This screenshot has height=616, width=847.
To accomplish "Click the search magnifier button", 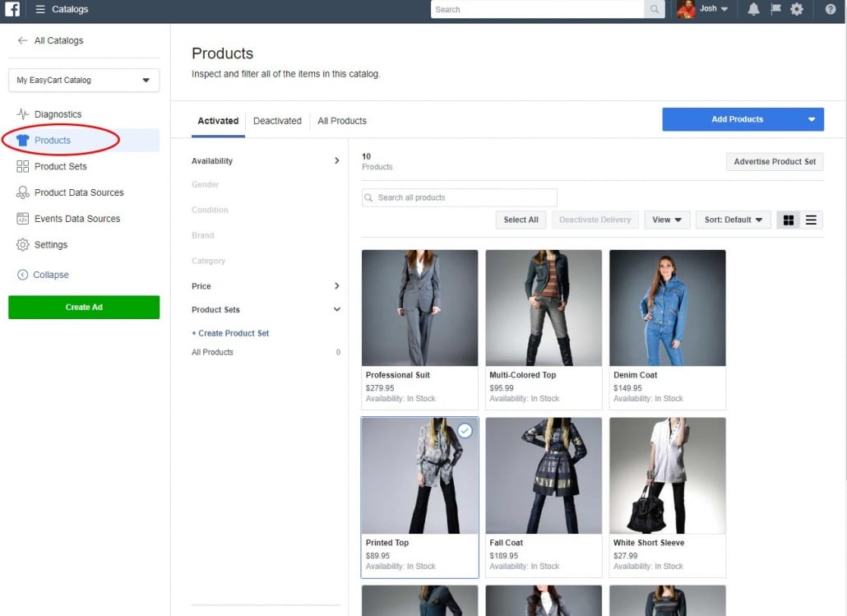I will 655,10.
